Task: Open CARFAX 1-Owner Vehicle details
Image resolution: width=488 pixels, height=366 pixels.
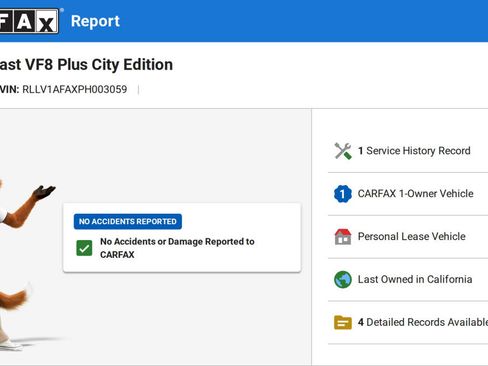Action: (408, 194)
